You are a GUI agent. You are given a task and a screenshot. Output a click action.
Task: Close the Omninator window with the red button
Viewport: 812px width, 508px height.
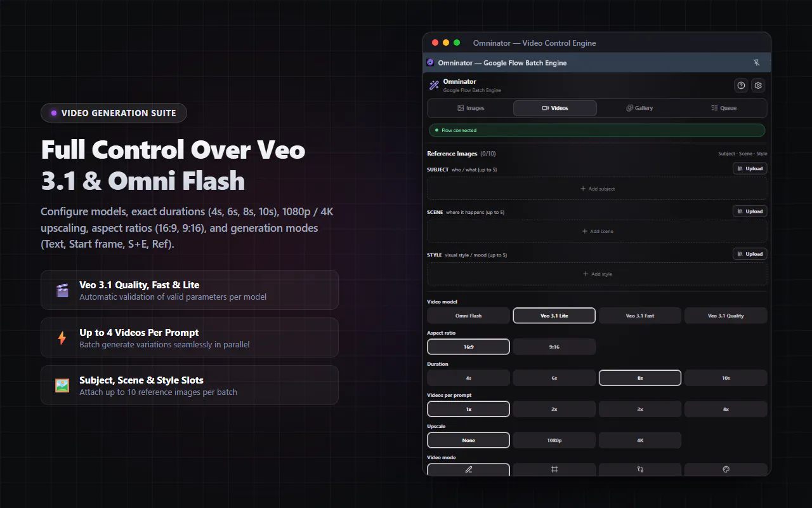click(435, 43)
